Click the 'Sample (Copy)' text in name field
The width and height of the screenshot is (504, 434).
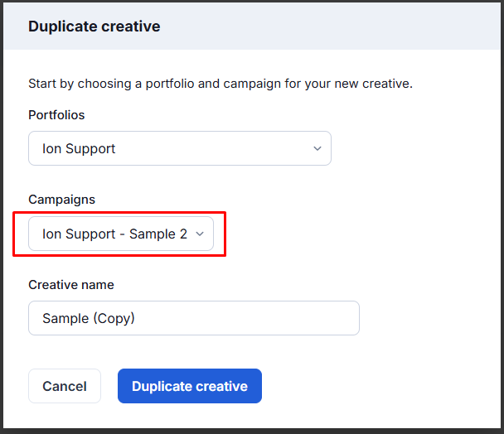pyautogui.click(x=88, y=319)
